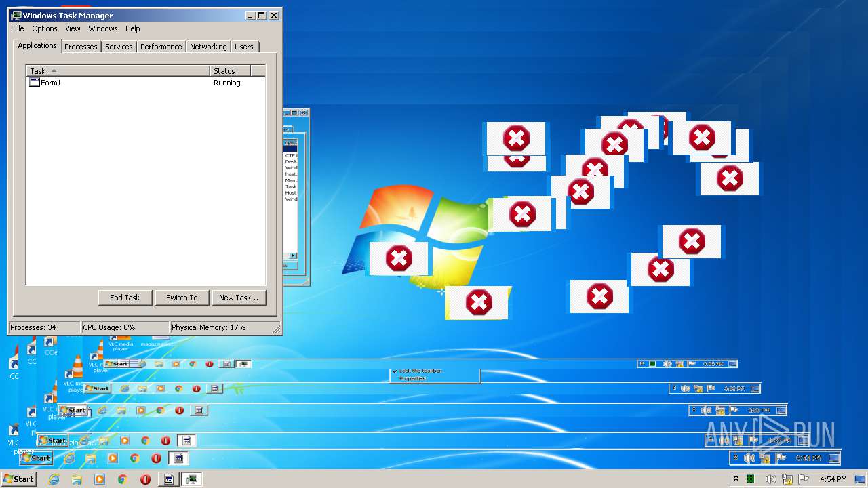The width and height of the screenshot is (868, 488).
Task: Click the Form1 window icon in task list
Action: click(35, 83)
